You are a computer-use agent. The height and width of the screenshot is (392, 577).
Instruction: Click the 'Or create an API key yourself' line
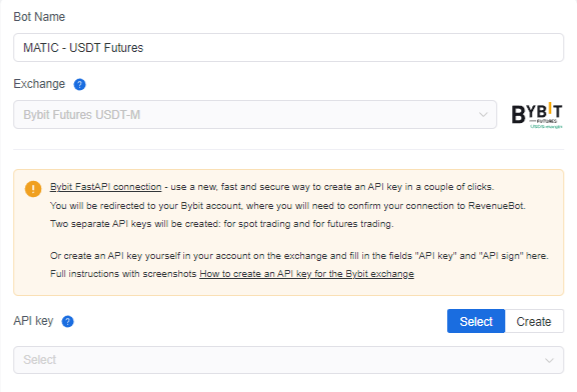point(299,256)
